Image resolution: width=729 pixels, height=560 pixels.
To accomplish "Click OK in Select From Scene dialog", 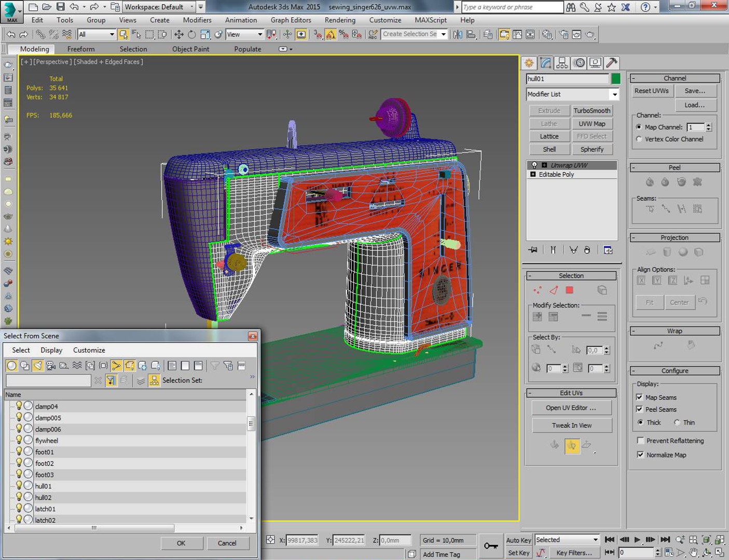I will [x=181, y=543].
